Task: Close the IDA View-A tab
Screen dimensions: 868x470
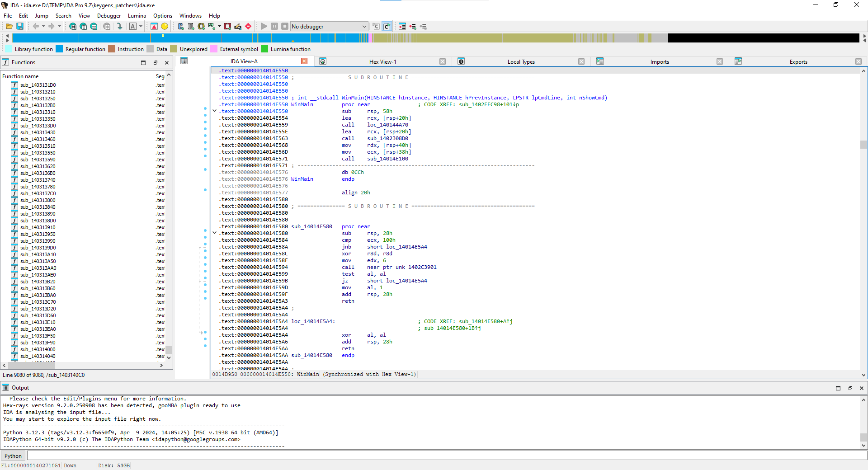Action: tap(304, 61)
